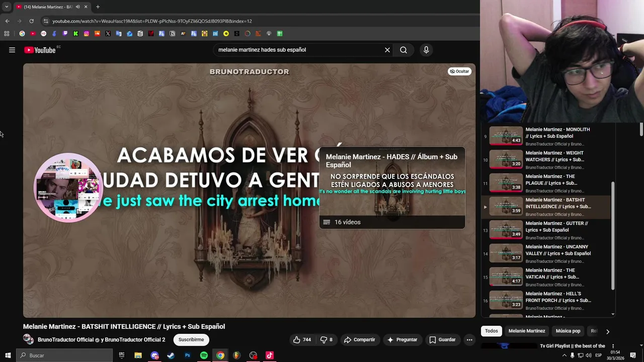Image resolution: width=644 pixels, height=362 pixels.
Task: Open the Twitch bookmark
Action: (x=65, y=34)
